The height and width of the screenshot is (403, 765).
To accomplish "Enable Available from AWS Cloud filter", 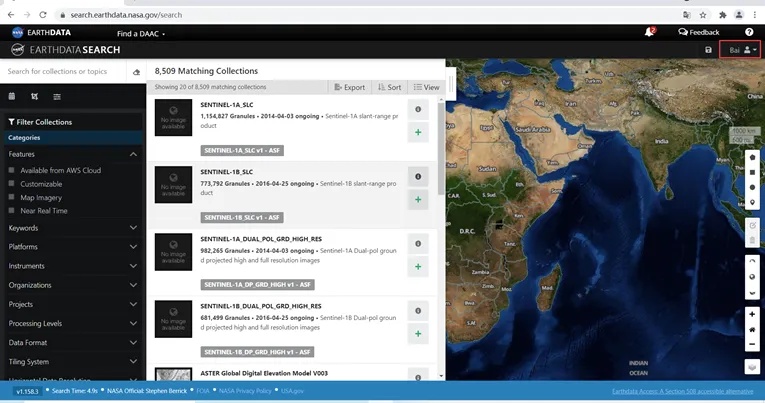I will (11, 170).
